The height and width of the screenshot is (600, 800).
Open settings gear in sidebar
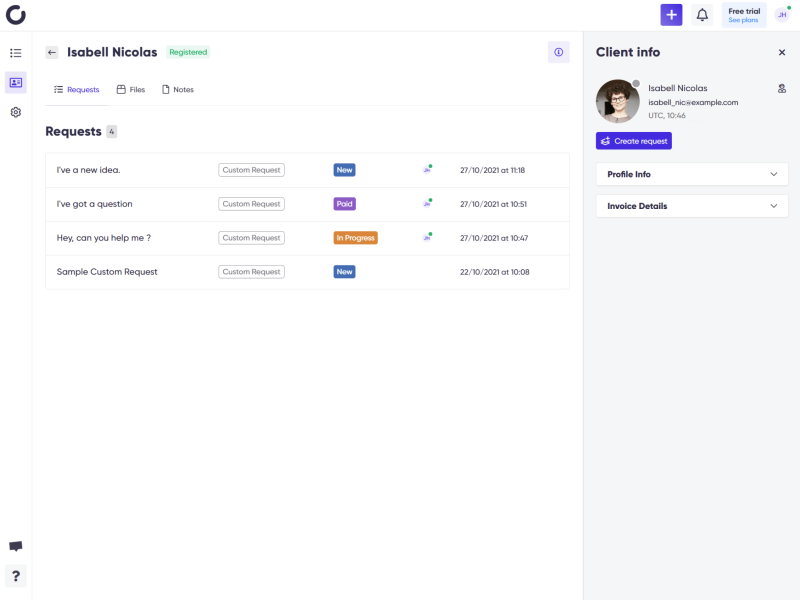point(16,112)
